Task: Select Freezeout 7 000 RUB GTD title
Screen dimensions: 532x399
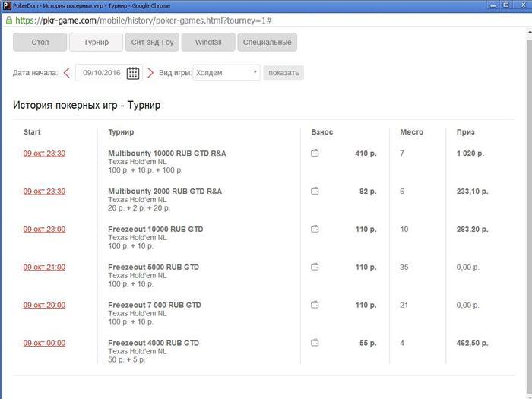Action: 155,306
